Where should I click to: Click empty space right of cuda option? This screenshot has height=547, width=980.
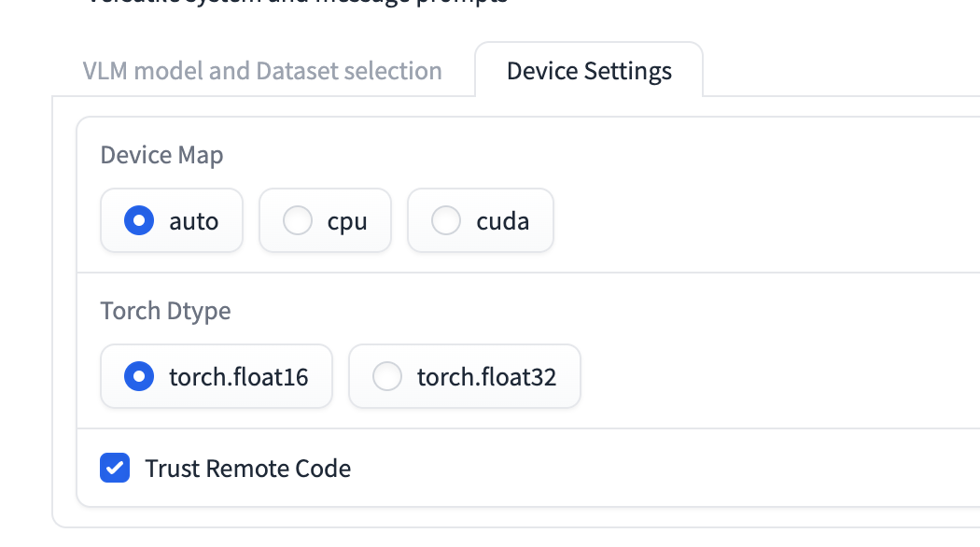click(x=747, y=221)
